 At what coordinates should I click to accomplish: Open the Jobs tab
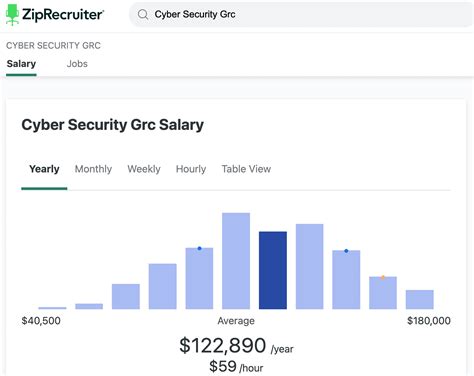pos(77,64)
